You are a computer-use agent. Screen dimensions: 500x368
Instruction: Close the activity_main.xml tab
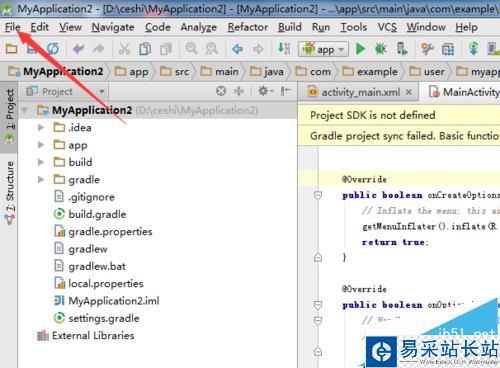coord(409,92)
